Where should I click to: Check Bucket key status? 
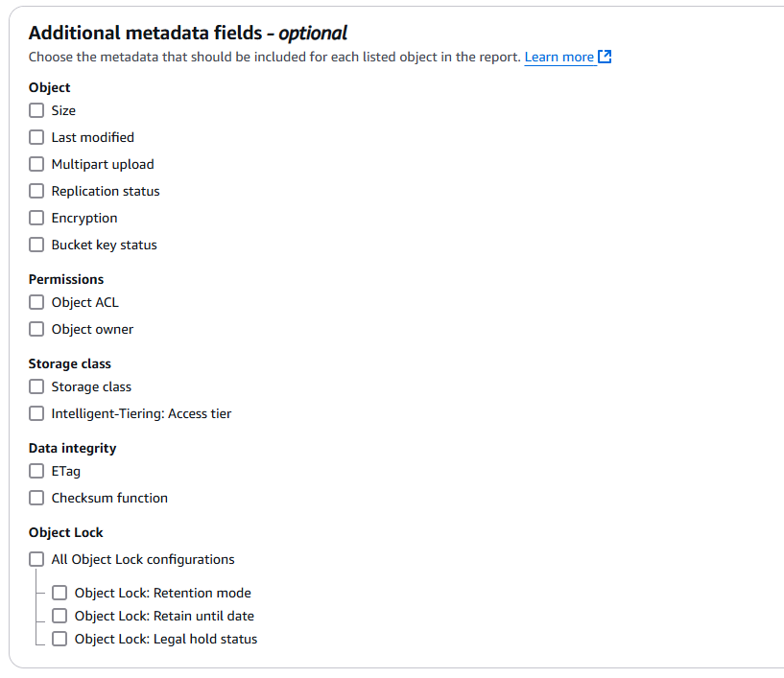pyautogui.click(x=36, y=245)
